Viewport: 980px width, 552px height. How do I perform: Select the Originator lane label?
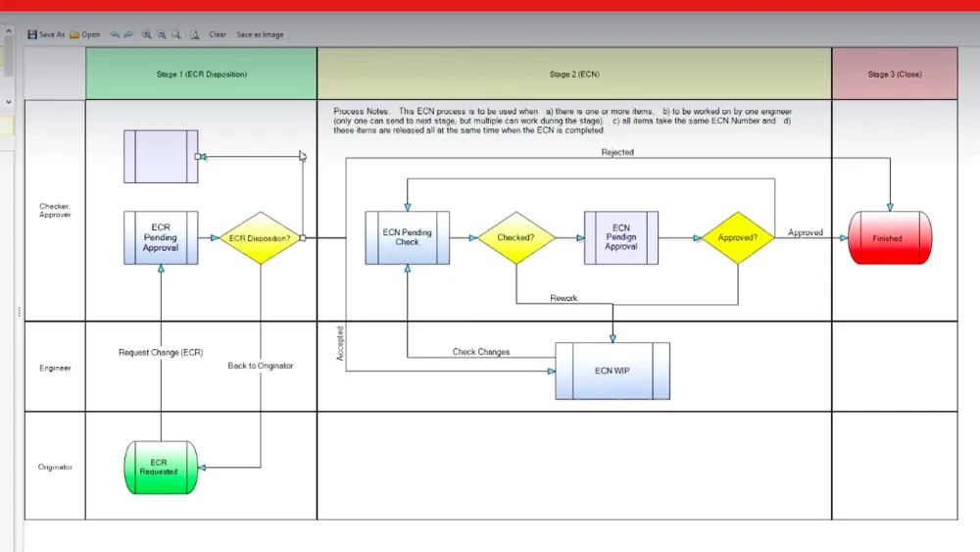point(55,467)
